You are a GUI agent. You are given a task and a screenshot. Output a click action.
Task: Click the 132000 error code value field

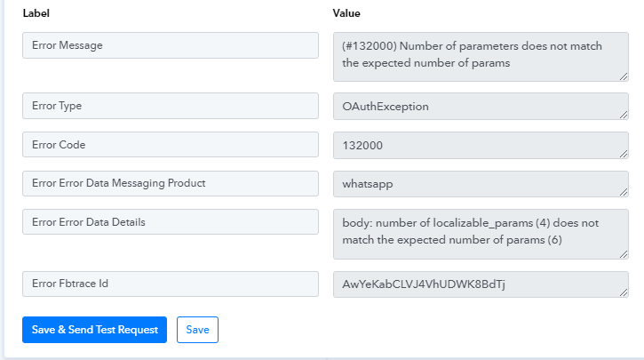[480, 145]
